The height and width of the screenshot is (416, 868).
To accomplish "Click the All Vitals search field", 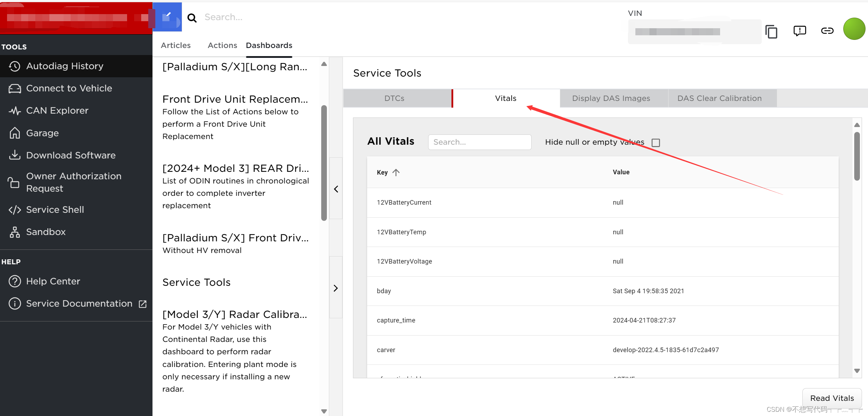I will (479, 142).
